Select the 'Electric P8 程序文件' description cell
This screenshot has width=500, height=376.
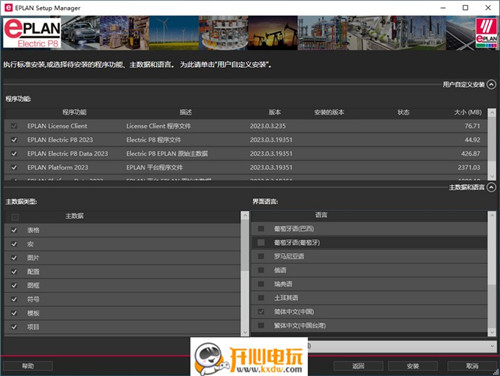pyautogui.click(x=153, y=140)
